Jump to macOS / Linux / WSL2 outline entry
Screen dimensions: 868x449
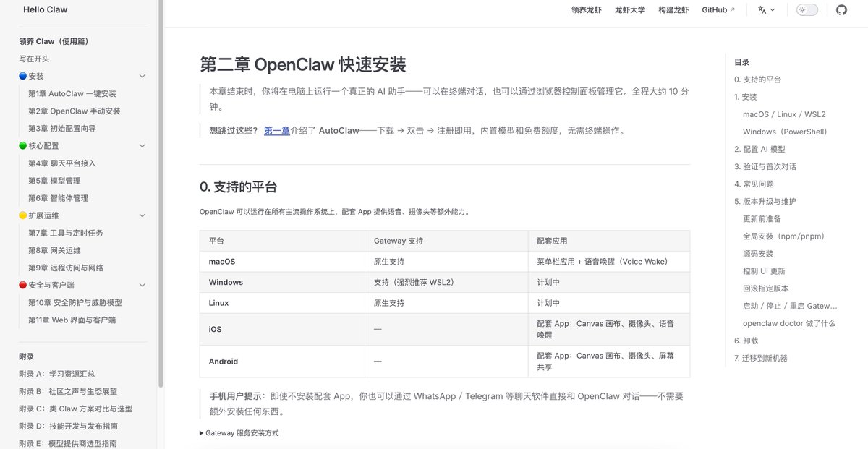(784, 114)
